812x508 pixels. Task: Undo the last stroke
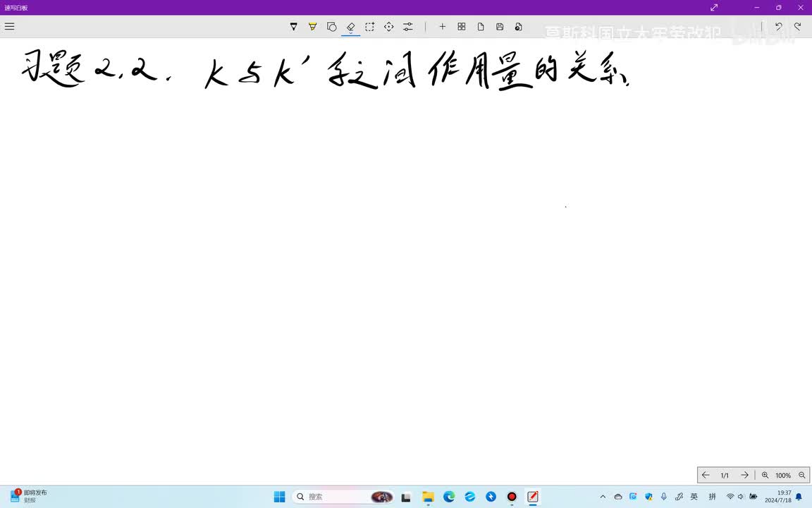pos(778,26)
